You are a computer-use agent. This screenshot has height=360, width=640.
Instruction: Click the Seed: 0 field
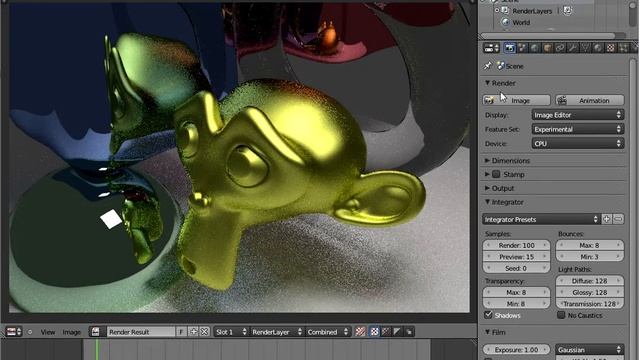click(x=516, y=268)
